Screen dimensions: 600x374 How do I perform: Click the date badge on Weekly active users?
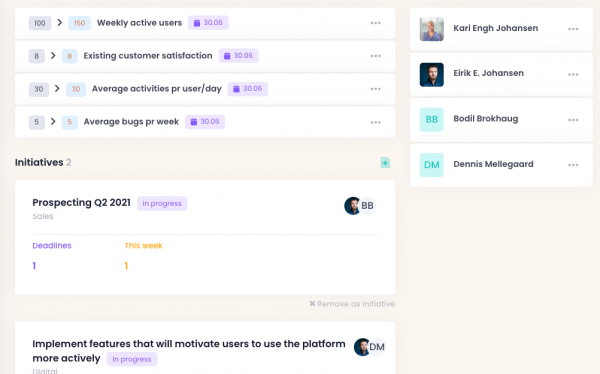point(208,23)
